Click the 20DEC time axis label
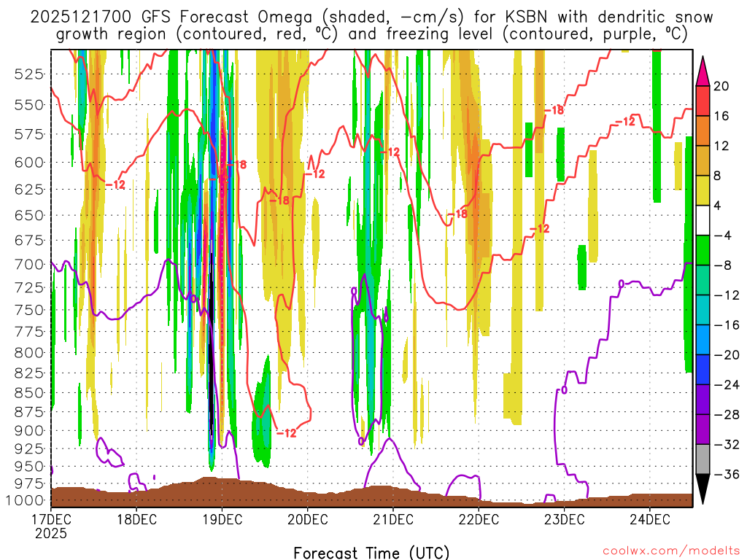 point(308,519)
